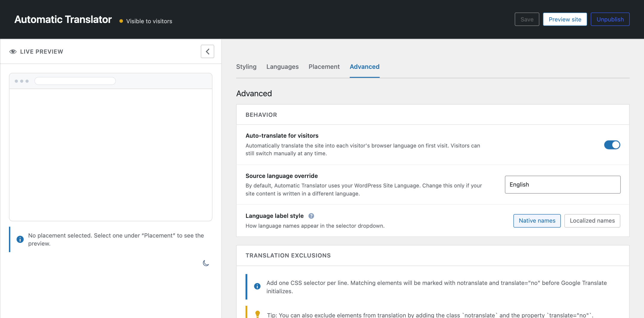This screenshot has height=318, width=644.
Task: Open the Placement tab
Action: (324, 67)
